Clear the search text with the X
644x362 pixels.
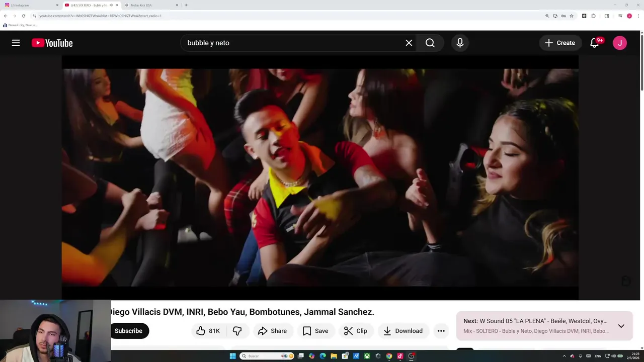(x=409, y=43)
